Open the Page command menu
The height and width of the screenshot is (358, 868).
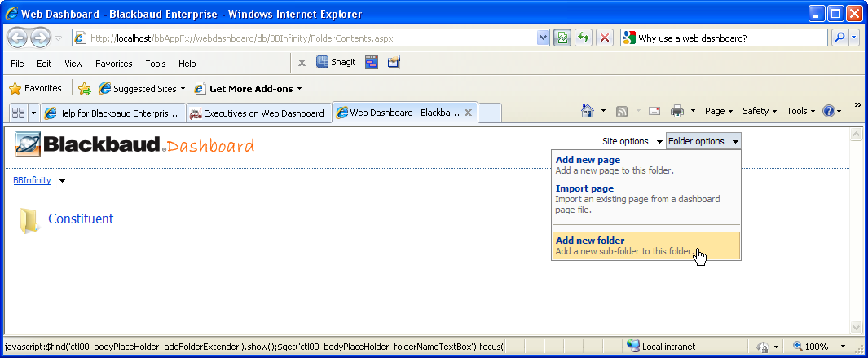coord(719,111)
